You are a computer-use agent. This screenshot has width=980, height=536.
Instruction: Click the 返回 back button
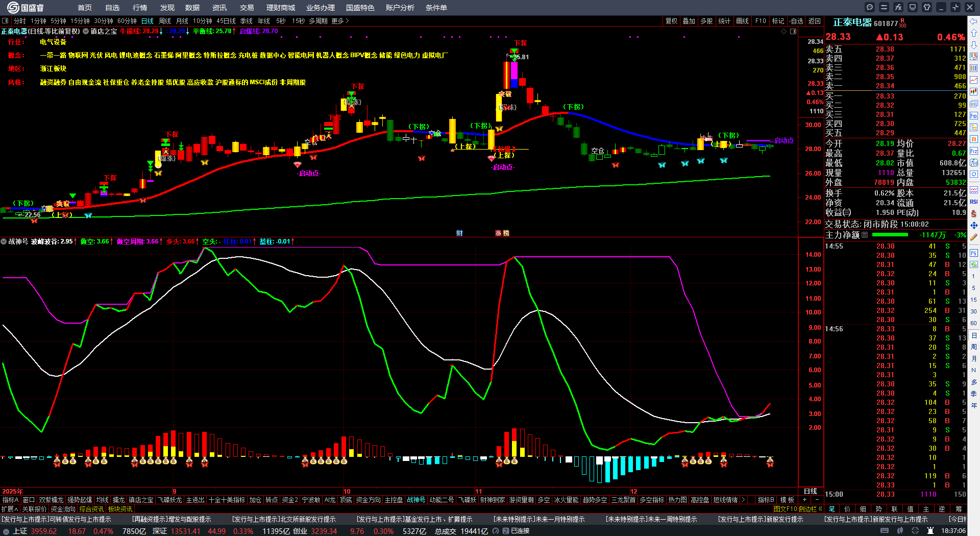(x=815, y=21)
